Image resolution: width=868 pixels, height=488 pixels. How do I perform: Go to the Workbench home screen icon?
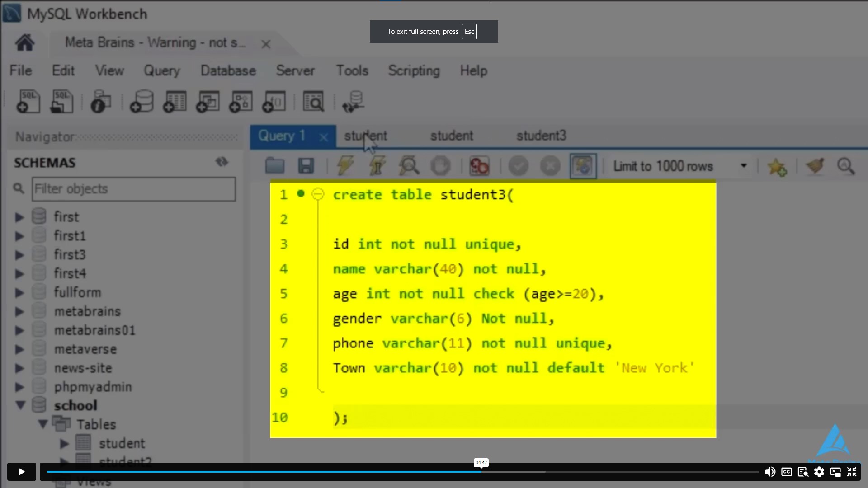click(x=25, y=42)
